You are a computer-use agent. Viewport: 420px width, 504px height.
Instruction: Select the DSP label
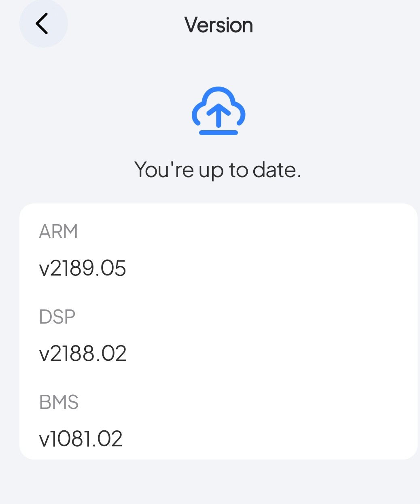pyautogui.click(x=57, y=317)
